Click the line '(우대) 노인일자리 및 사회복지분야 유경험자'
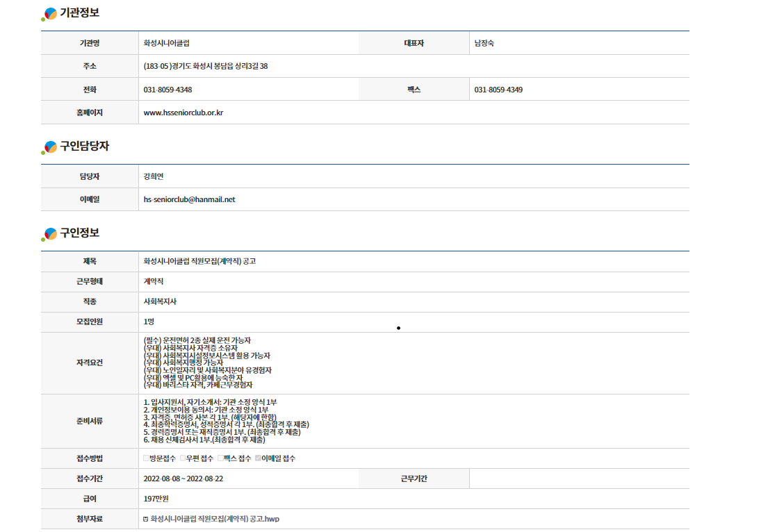 click(x=208, y=370)
